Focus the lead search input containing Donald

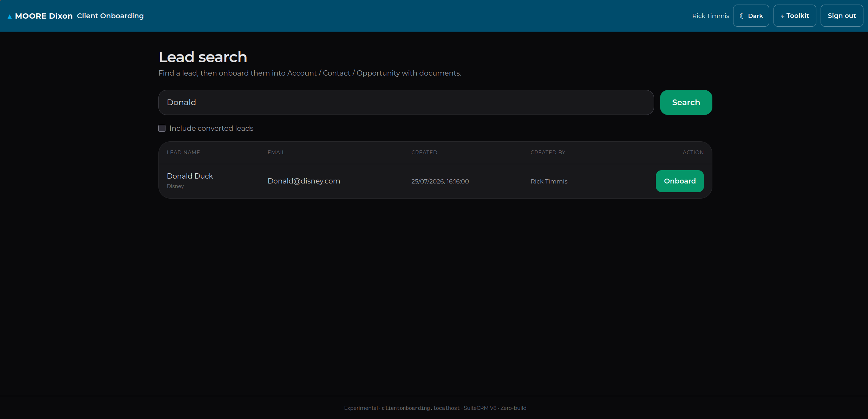pos(406,102)
